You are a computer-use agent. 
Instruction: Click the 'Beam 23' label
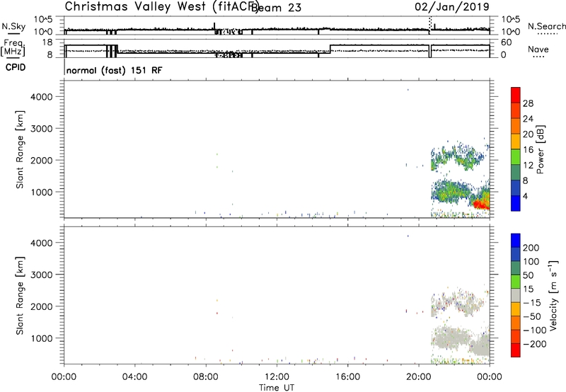[x=277, y=8]
